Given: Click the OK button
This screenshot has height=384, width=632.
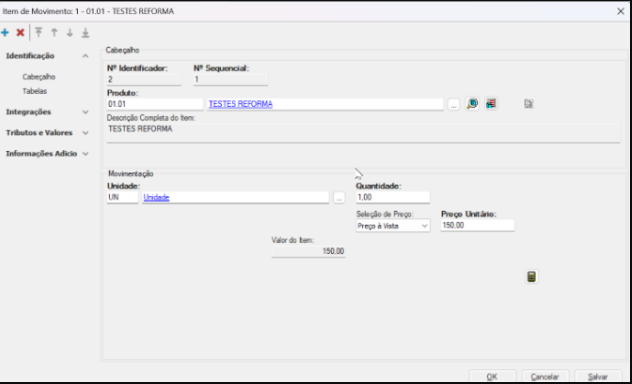Looking at the screenshot, I should coord(492,377).
